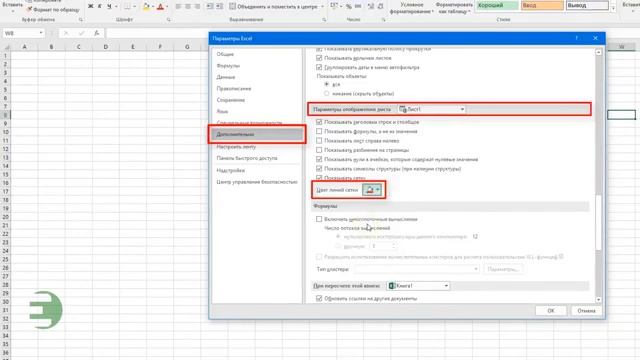Decrease decimal places in number group

[380, 7]
